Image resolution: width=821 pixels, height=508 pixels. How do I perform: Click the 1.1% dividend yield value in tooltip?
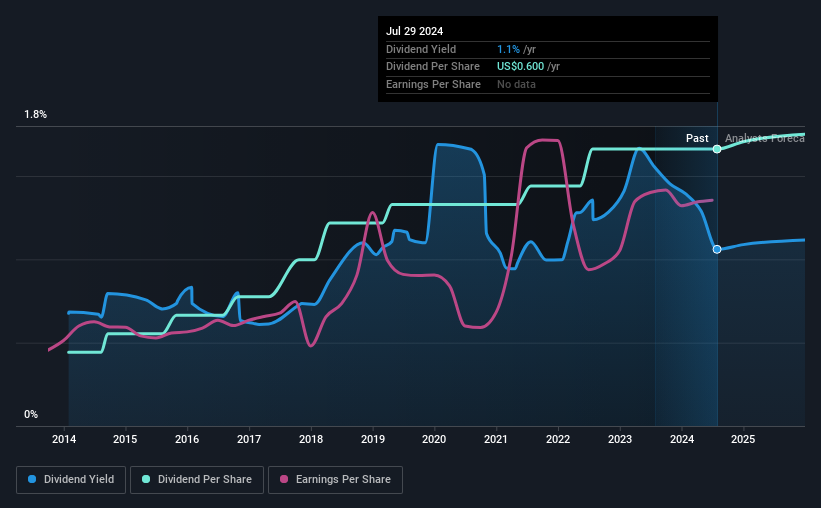pyautogui.click(x=508, y=49)
